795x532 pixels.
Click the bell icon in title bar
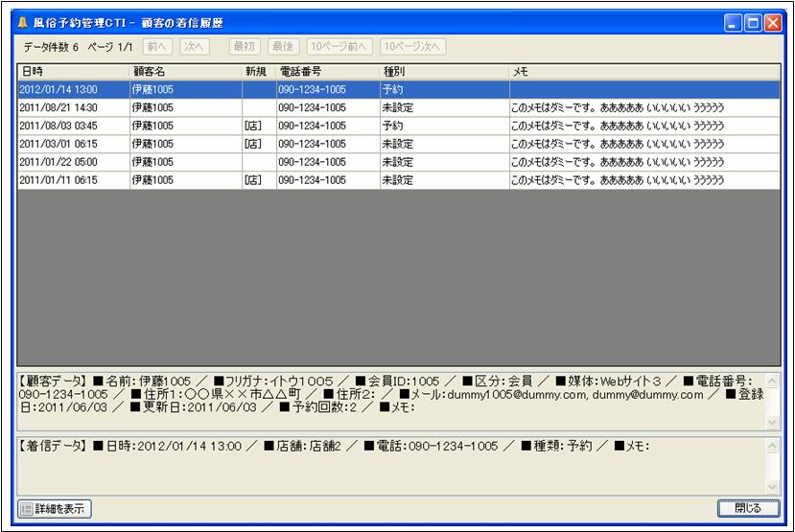tap(22, 23)
